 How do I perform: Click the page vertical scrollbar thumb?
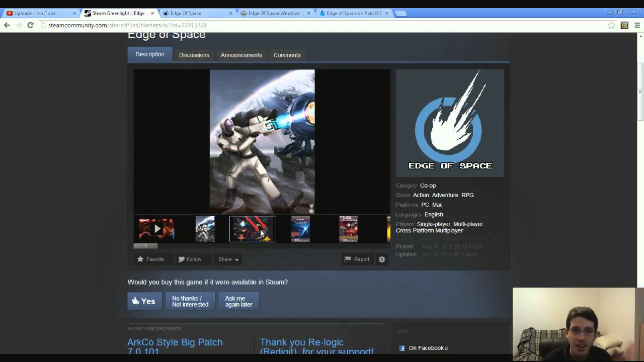point(640,91)
